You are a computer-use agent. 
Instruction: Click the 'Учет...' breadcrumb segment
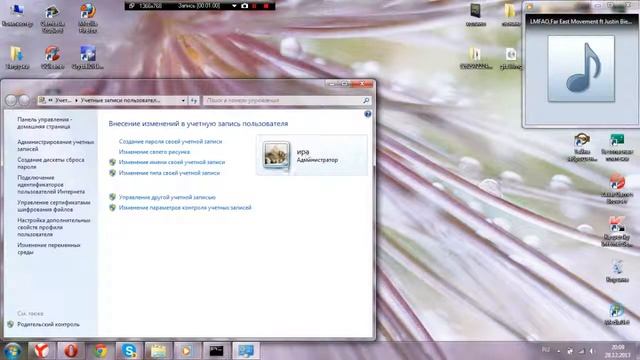pyautogui.click(x=63, y=100)
